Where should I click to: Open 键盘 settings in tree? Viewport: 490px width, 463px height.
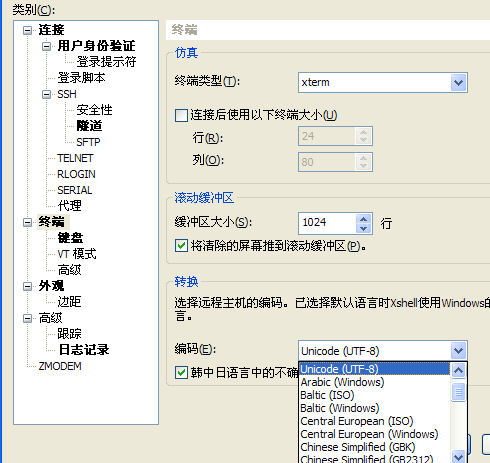tap(70, 238)
